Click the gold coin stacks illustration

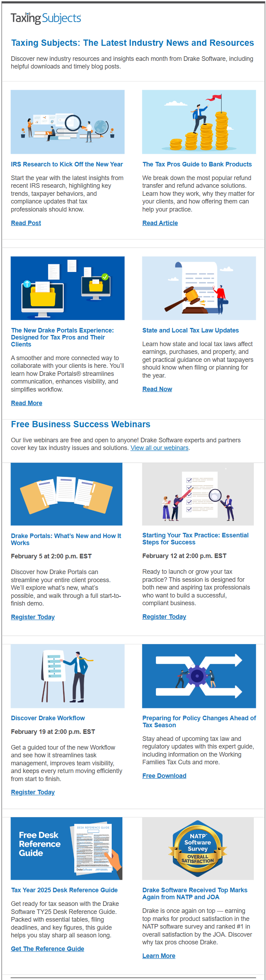199,122
